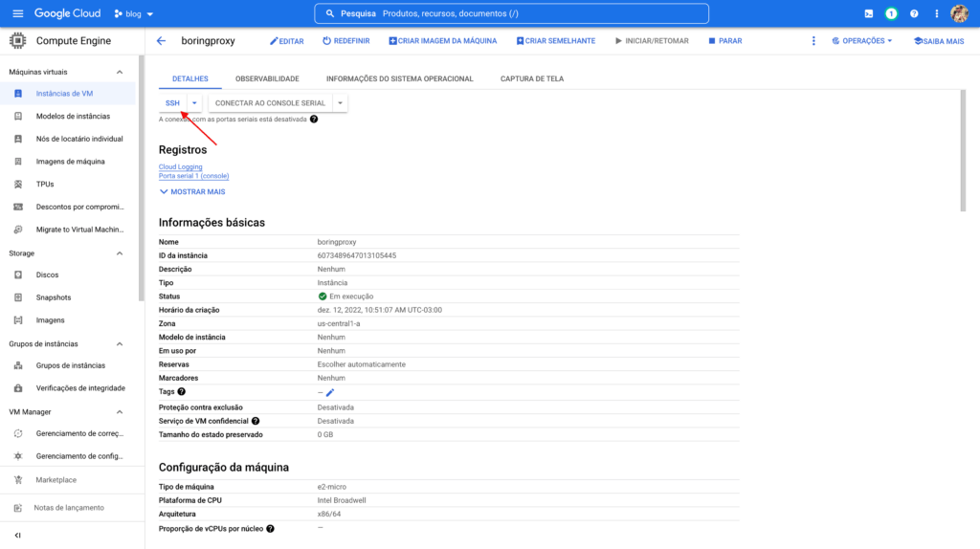Open the user account avatar
Image resolution: width=980 pixels, height=549 pixels.
pos(959,13)
